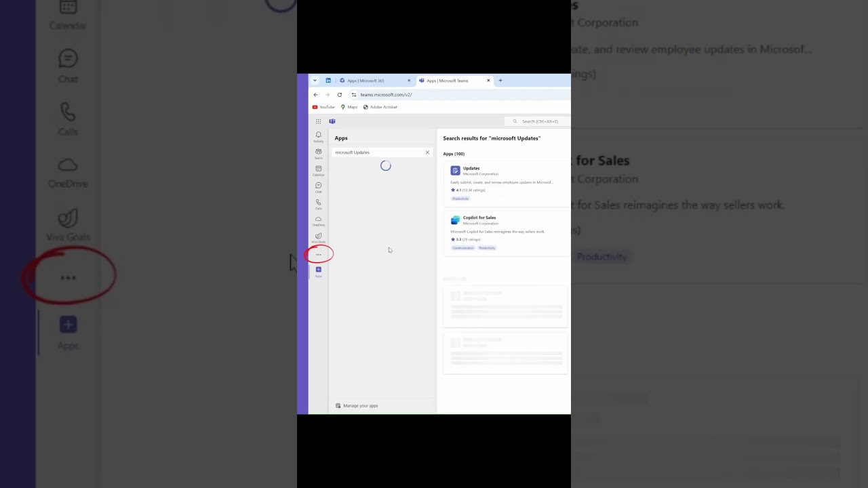Open the Activity bell in Teams sidebar
Screen dimensions: 868x488
[318, 136]
